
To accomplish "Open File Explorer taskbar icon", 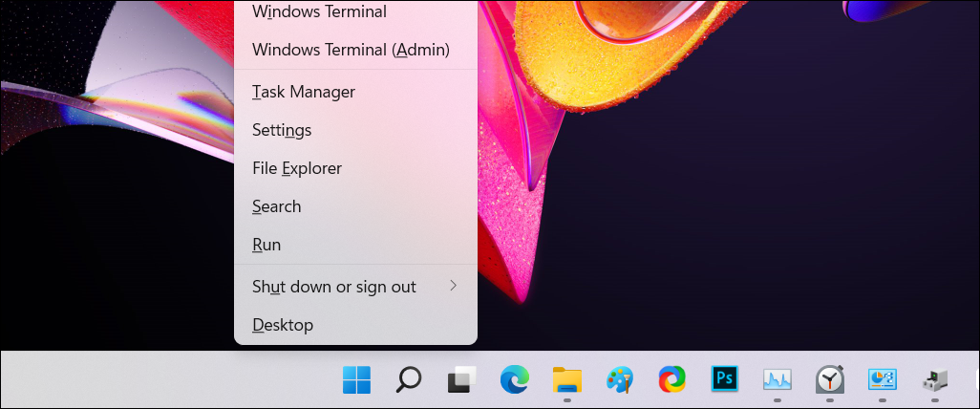I will coord(567,379).
